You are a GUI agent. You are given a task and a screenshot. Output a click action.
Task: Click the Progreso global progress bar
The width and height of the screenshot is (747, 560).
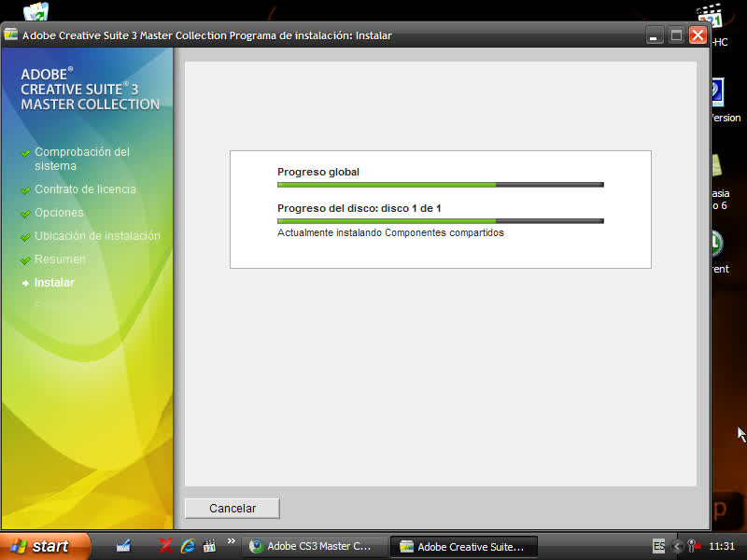pos(441,185)
